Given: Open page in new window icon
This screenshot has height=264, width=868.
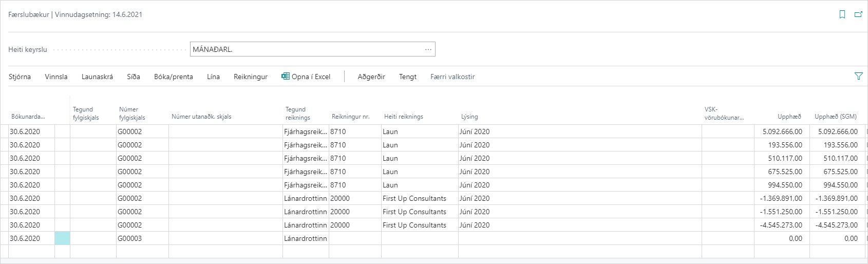Looking at the screenshot, I should coord(858,15).
